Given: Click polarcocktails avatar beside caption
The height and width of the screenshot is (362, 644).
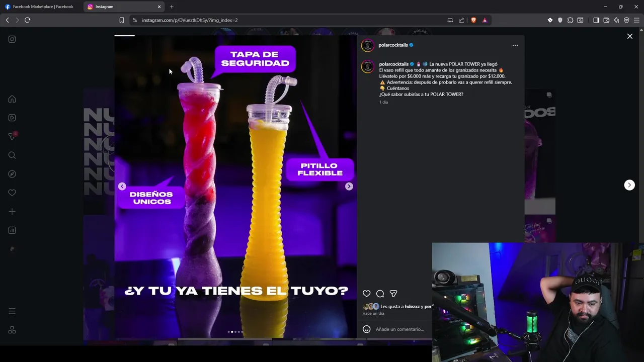Looking at the screenshot, I should pyautogui.click(x=368, y=67).
